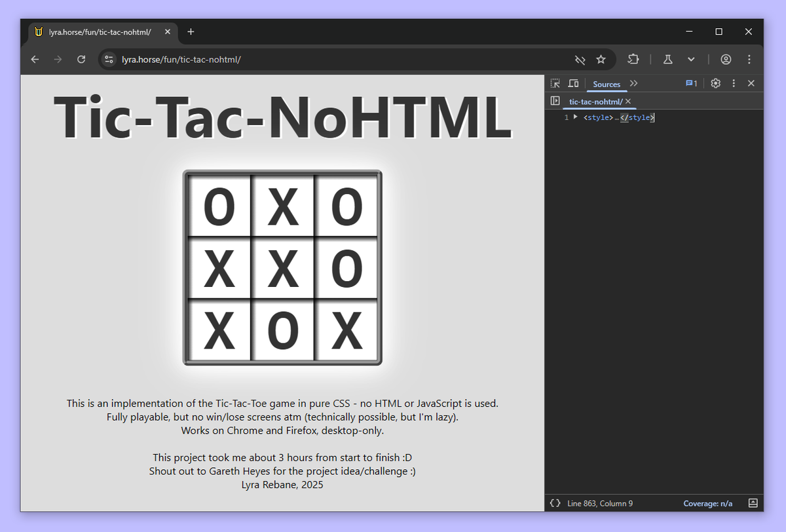
Task: Activate the DevTools inspect element picker
Action: 555,83
